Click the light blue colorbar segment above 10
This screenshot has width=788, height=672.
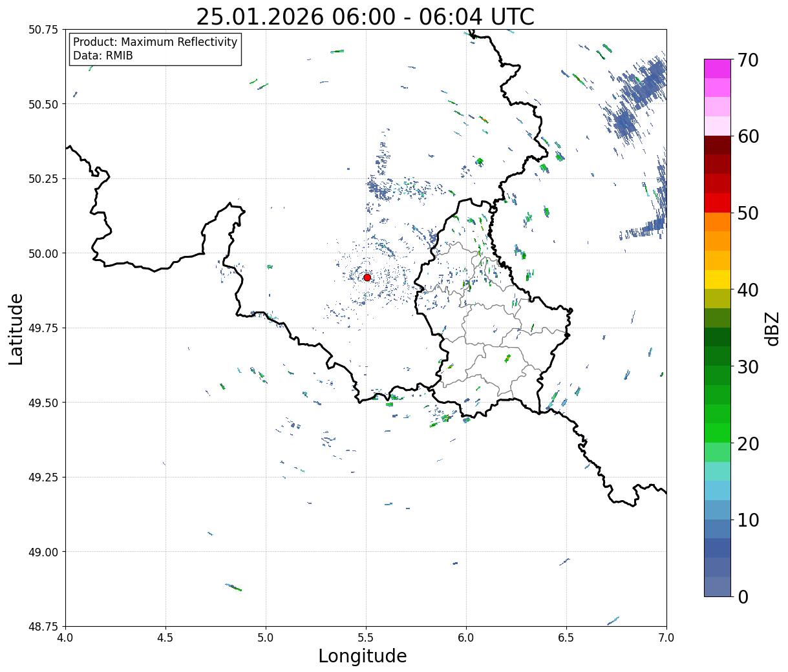tap(718, 490)
